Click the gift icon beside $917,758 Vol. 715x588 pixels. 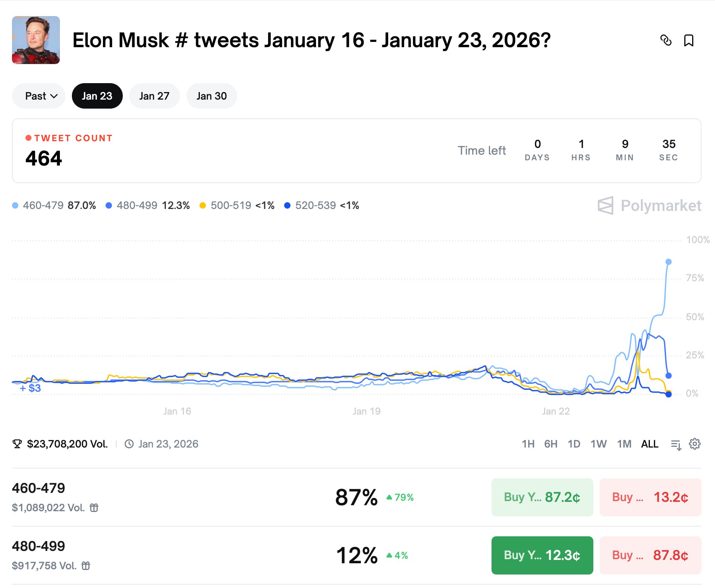pos(86,566)
